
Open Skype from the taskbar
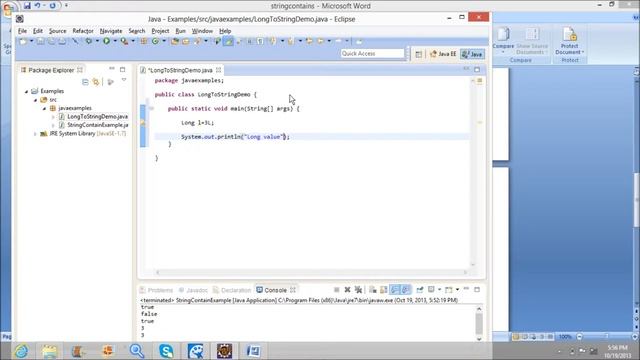click(x=166, y=351)
